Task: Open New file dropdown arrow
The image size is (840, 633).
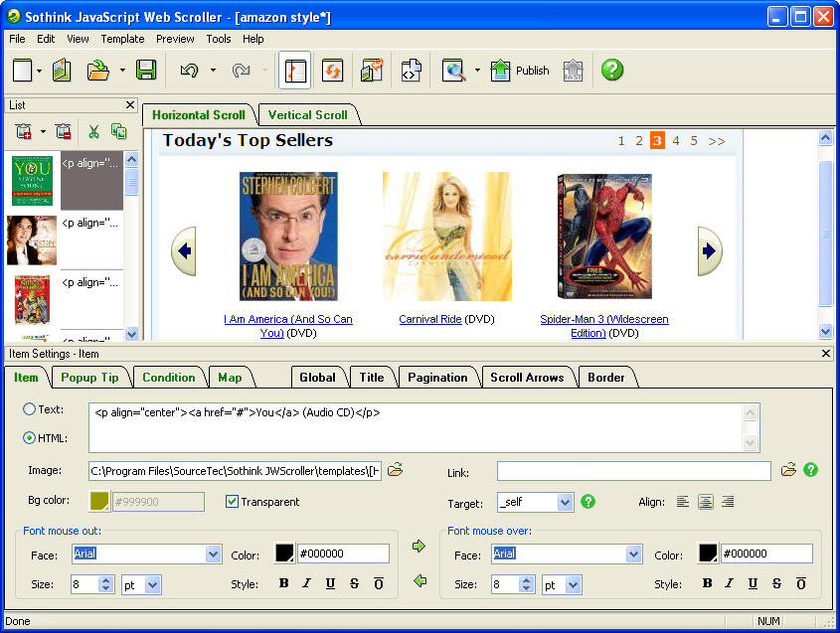Action: coord(39,71)
